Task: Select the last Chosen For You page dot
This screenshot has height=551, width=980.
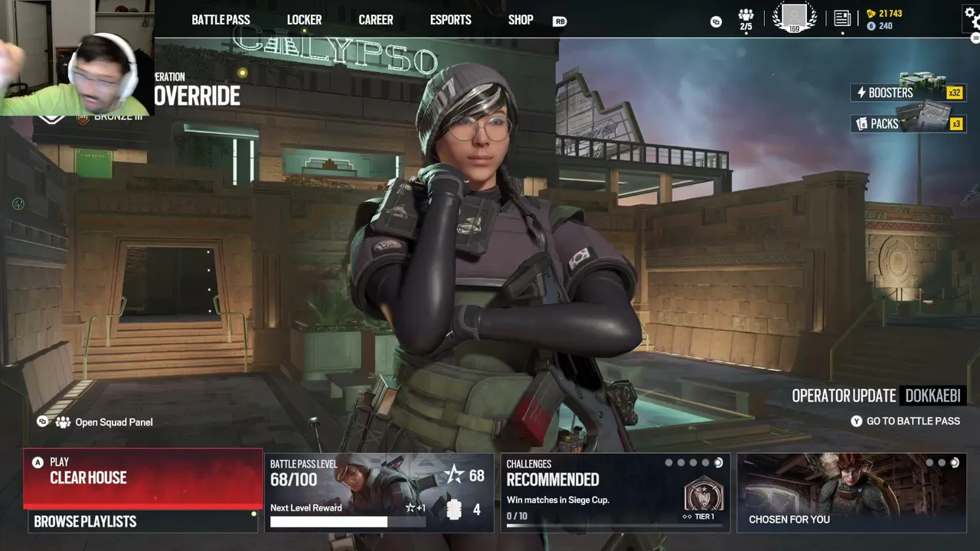Action: pos(955,463)
